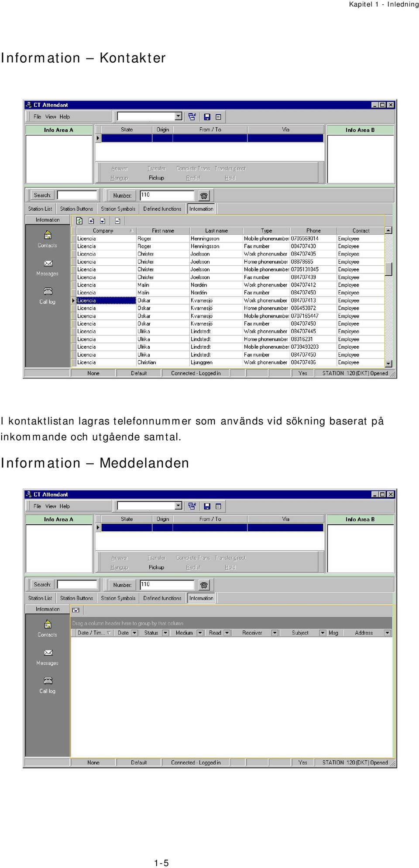The height and width of the screenshot is (868, 419).
Task: Switch to Station List tab in upper window
Action: [40, 209]
